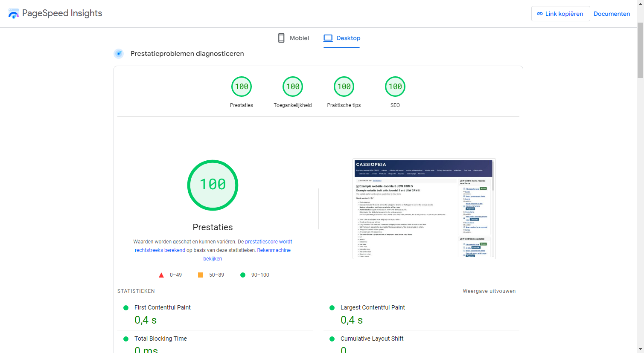Click the diagnose performance radar icon

pos(119,54)
